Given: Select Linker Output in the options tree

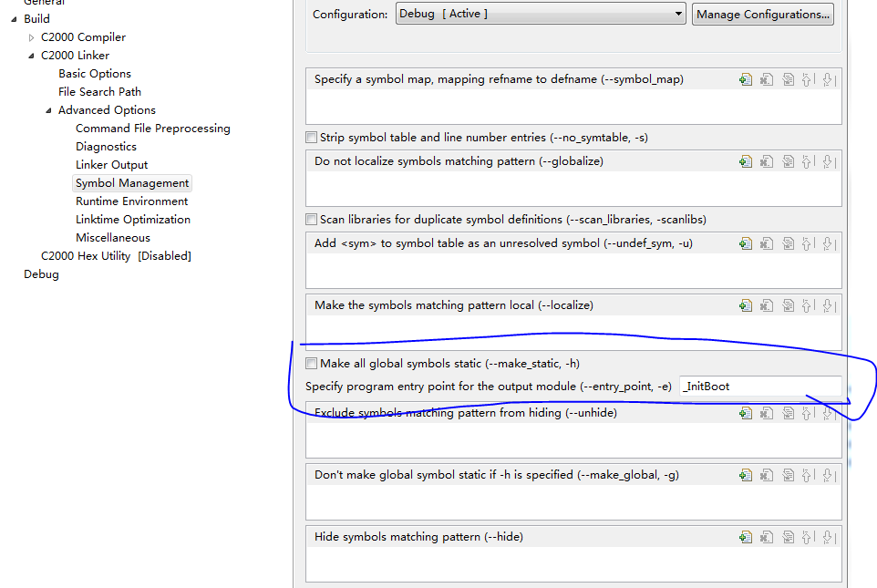Looking at the screenshot, I should [111, 165].
